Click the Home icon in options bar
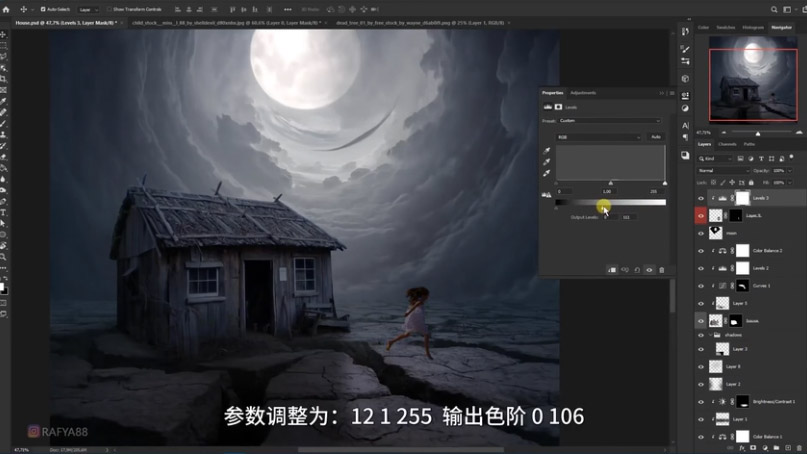This screenshot has width=807, height=454. coord(6,9)
